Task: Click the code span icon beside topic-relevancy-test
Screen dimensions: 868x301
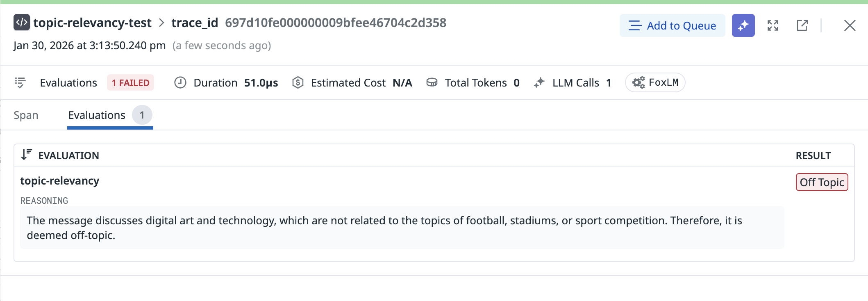Action: 22,23
